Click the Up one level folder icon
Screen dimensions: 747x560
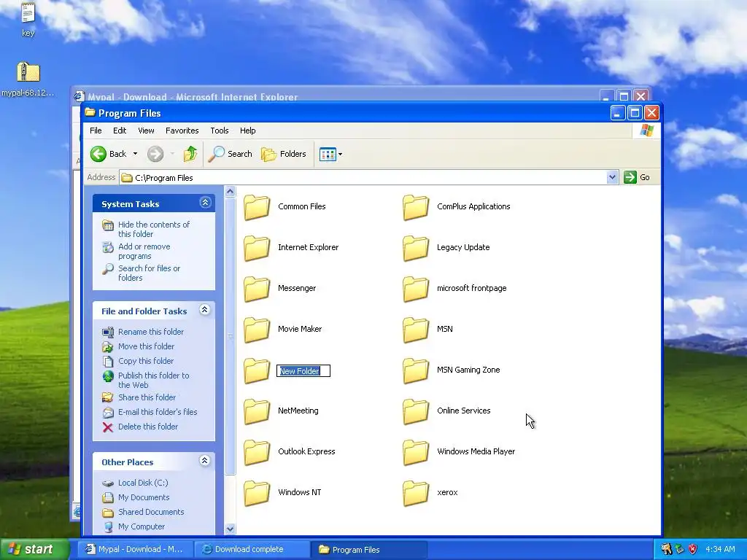pos(190,154)
